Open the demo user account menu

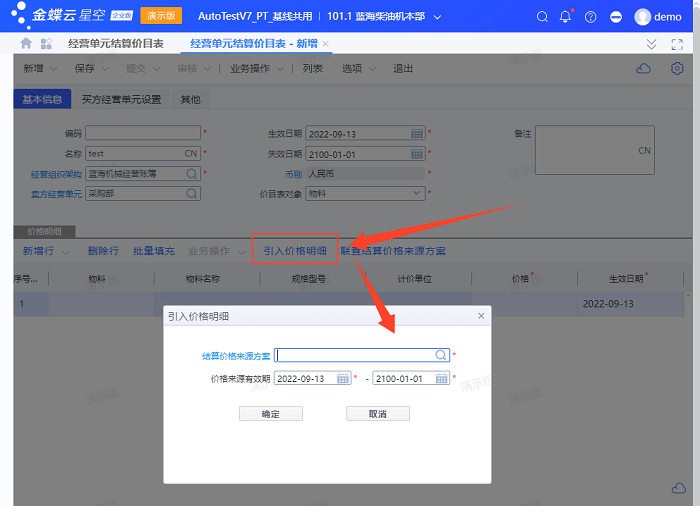tap(657, 17)
